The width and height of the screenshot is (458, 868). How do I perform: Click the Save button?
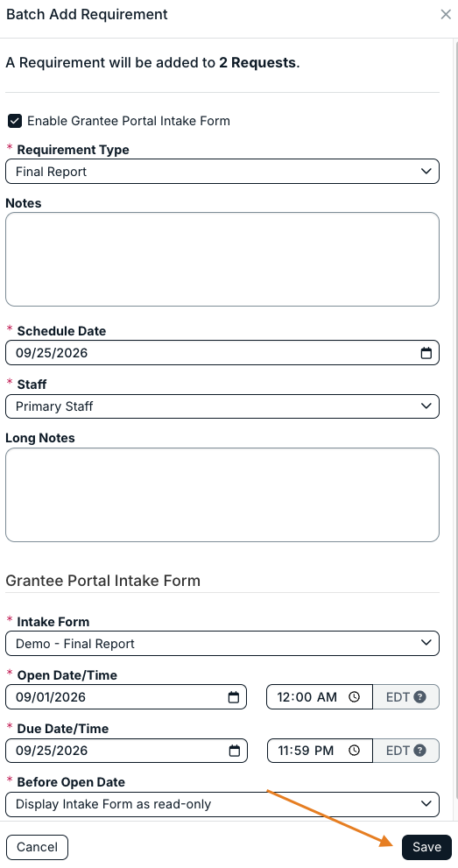(426, 847)
